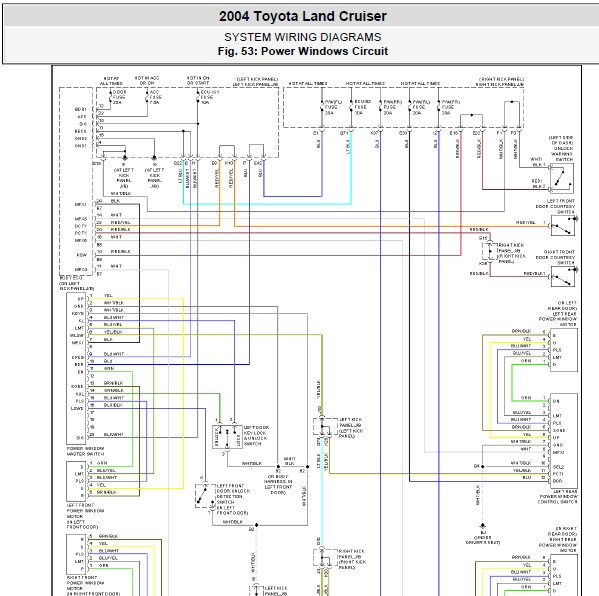Click the BJ ground symbol
The image size is (599, 596).
click(x=482, y=526)
